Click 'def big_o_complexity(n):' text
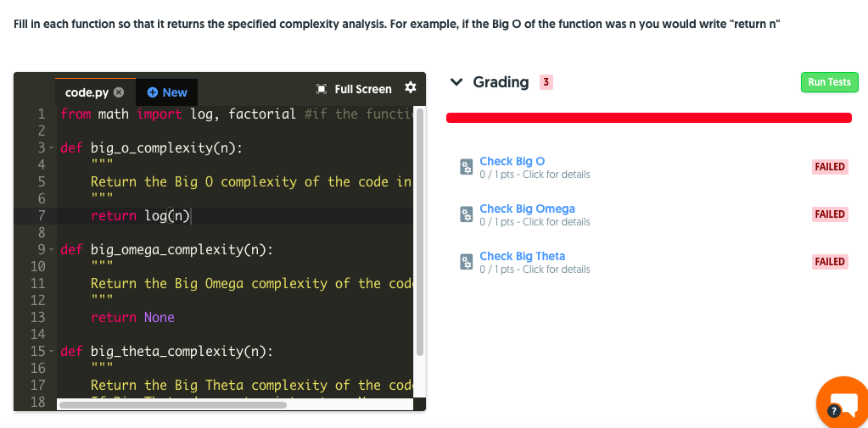This screenshot has height=428, width=868. [x=151, y=148]
